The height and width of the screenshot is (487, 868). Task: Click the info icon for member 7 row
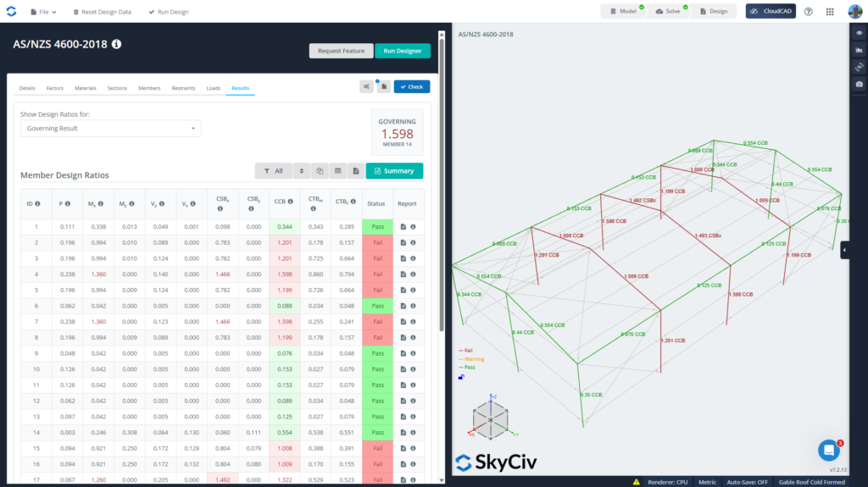point(413,322)
